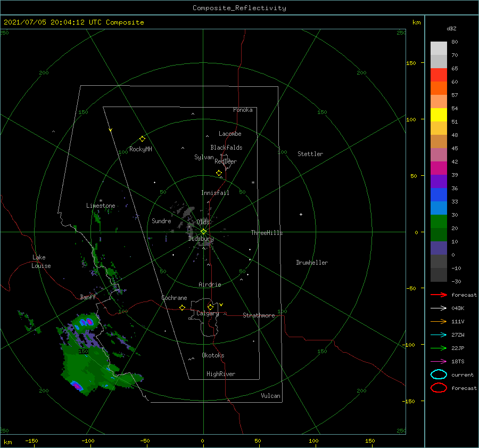Click the asterisk marker above Limestone
The image size is (479, 448).
coord(101,201)
